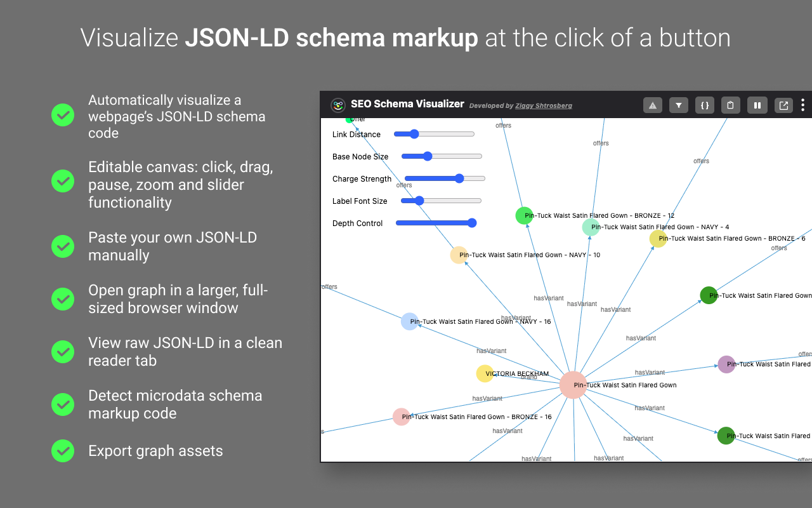Click checkmark beside Export graph assets
The height and width of the screenshot is (508, 812).
(x=62, y=450)
